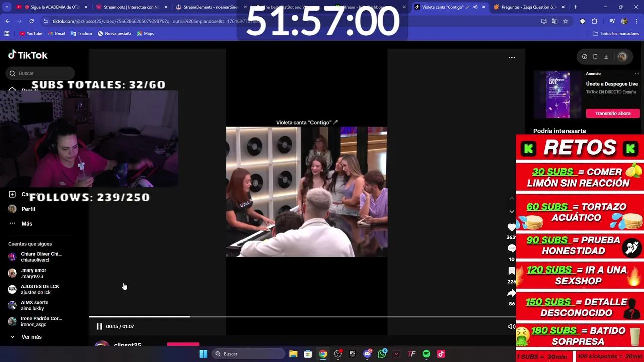Bookmark this page with the star icon
The image size is (644, 362).
[566, 21]
